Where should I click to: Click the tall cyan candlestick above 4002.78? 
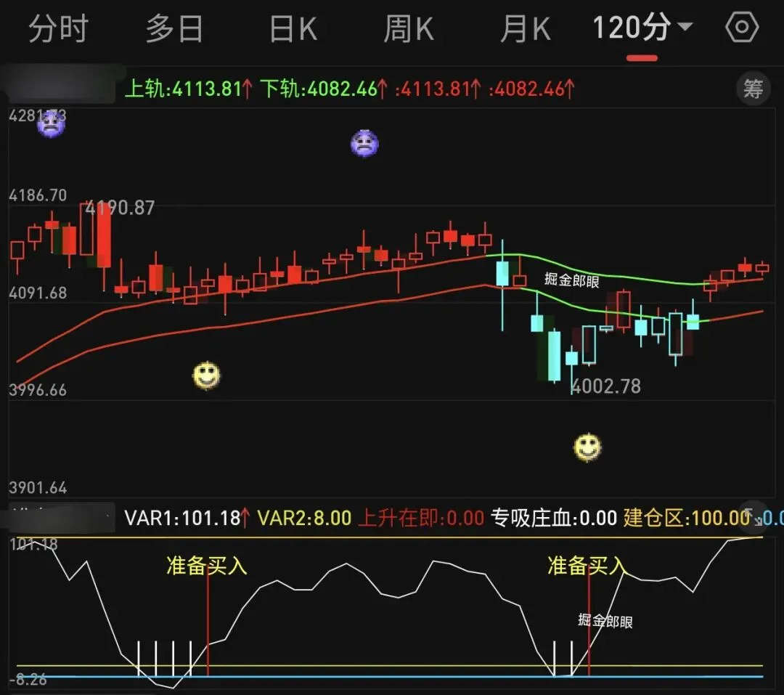[x=554, y=355]
